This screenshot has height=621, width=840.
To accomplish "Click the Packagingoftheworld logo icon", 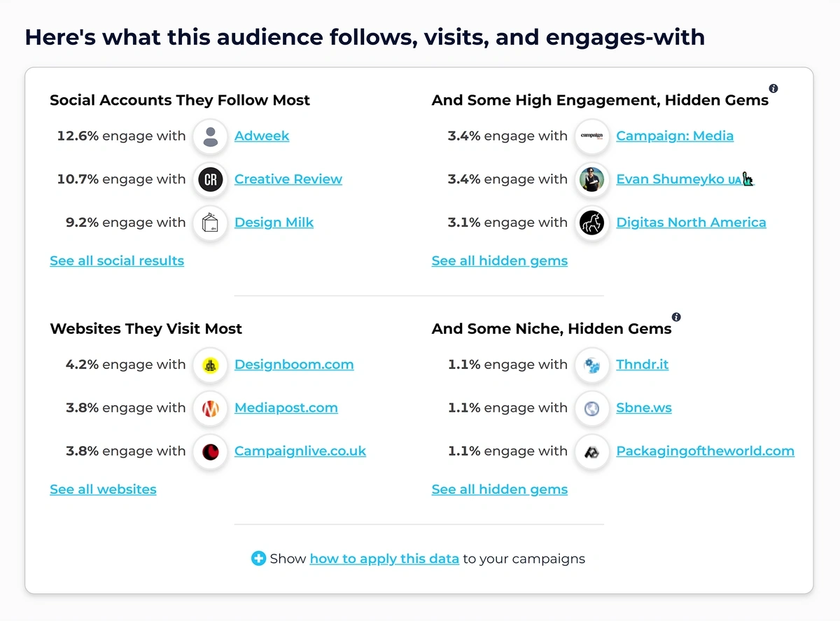I will pyautogui.click(x=591, y=452).
